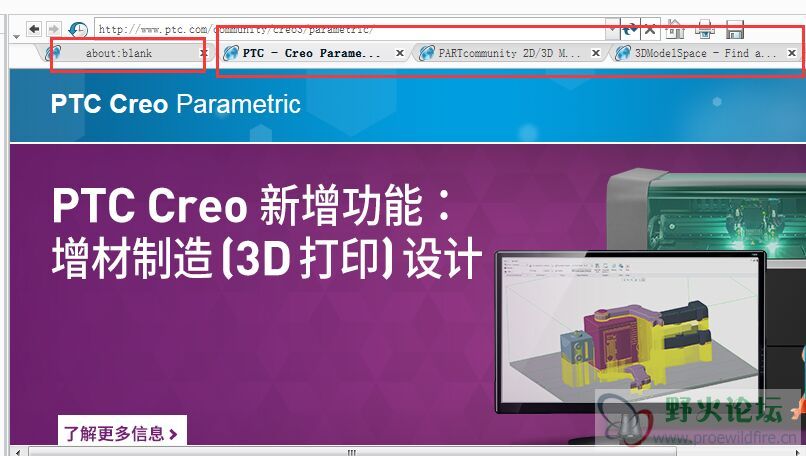
Task: Print the current page
Action: (x=705, y=29)
